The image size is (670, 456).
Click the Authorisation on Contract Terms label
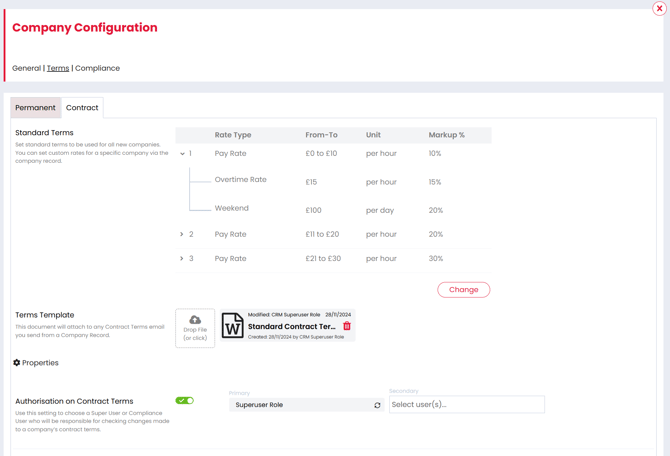74,401
